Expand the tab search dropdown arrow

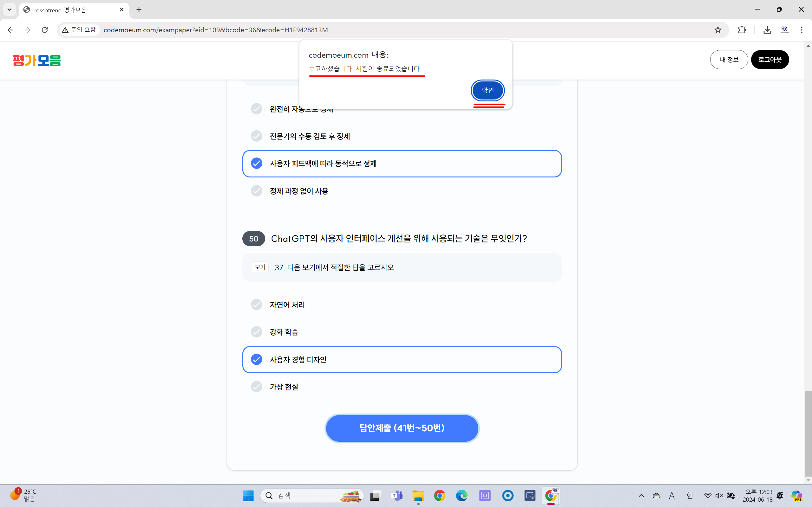(10, 10)
